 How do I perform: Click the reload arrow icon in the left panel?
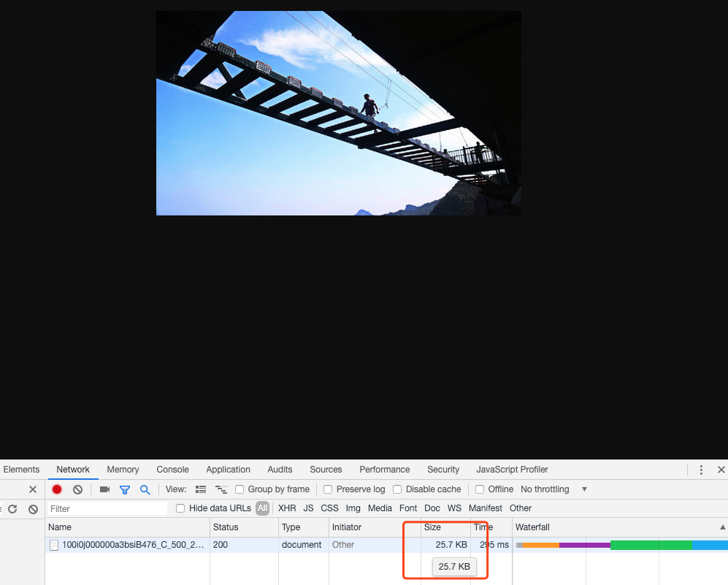click(12, 509)
